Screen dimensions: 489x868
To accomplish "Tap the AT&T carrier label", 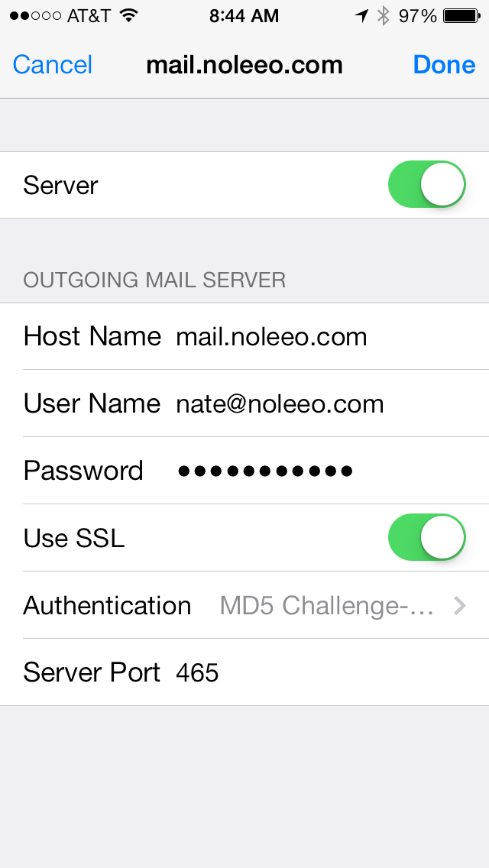I will 89,16.
